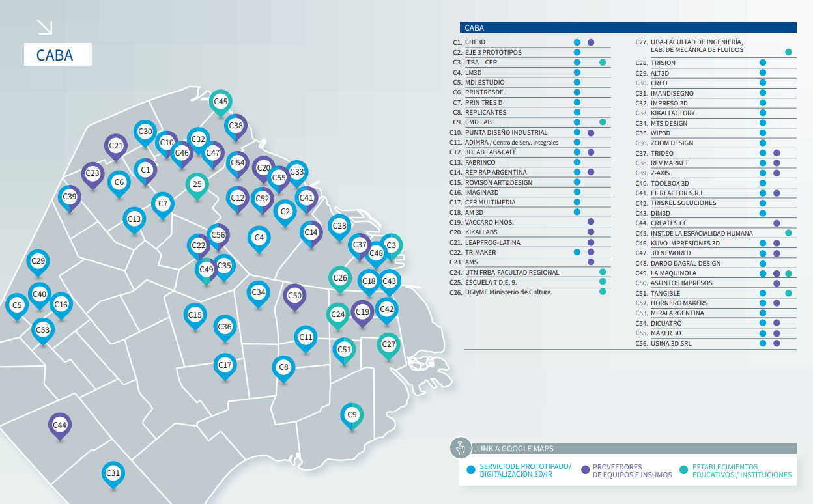Click map pin C13

click(134, 221)
